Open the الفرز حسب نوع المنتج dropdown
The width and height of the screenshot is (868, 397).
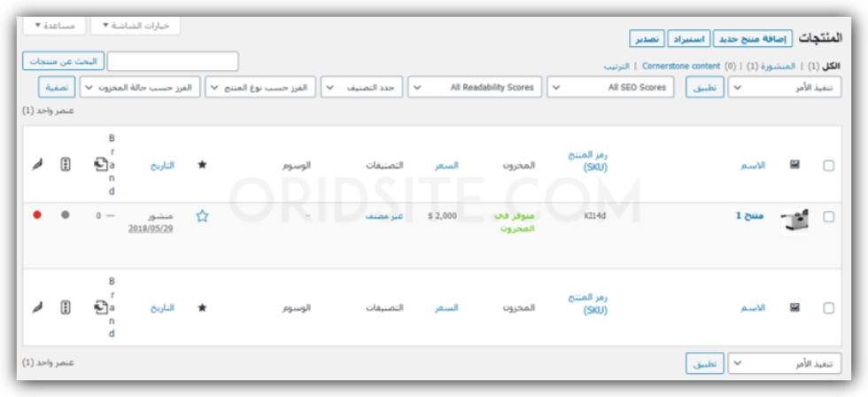click(260, 88)
